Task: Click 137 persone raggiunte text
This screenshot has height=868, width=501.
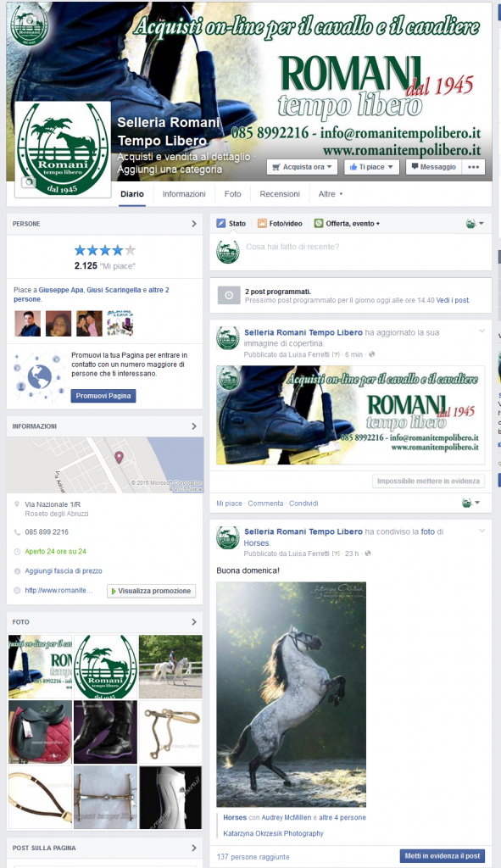Action: point(253,856)
